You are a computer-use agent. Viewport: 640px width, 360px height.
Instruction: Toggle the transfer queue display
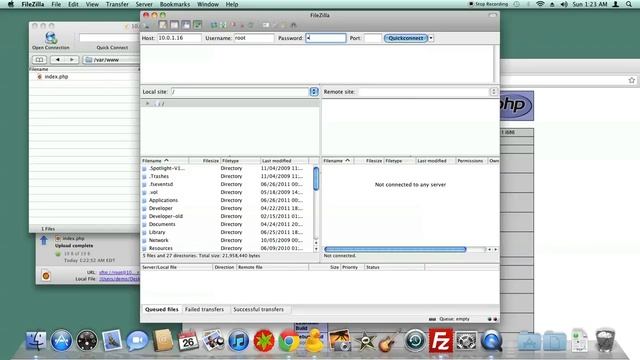coord(198,25)
